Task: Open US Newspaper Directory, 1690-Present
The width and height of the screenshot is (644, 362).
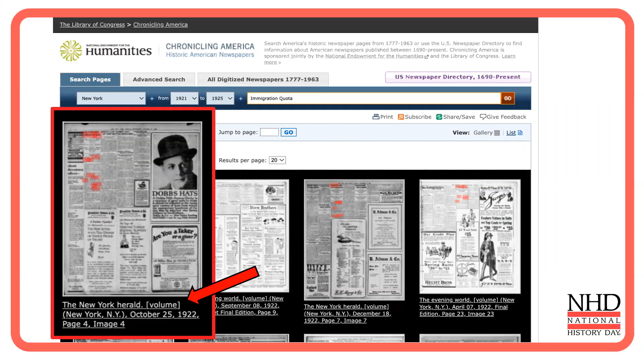Action: click(x=458, y=77)
